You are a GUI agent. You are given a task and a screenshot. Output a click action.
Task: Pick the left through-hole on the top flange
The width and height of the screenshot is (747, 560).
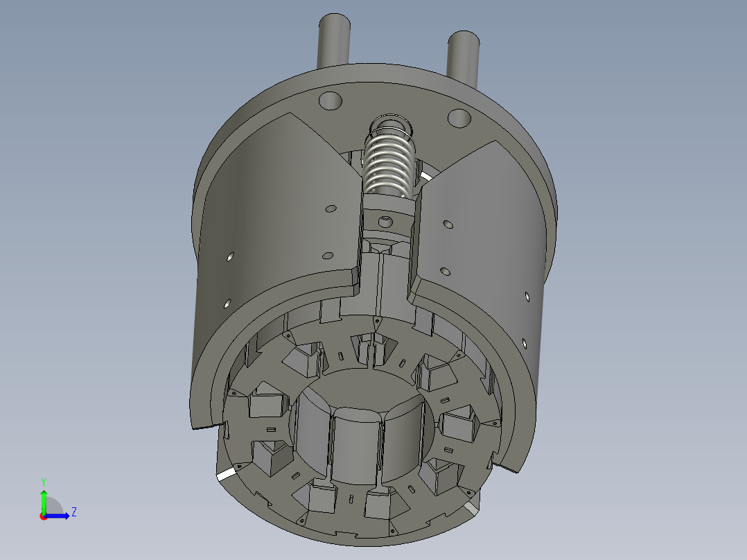tap(330, 101)
